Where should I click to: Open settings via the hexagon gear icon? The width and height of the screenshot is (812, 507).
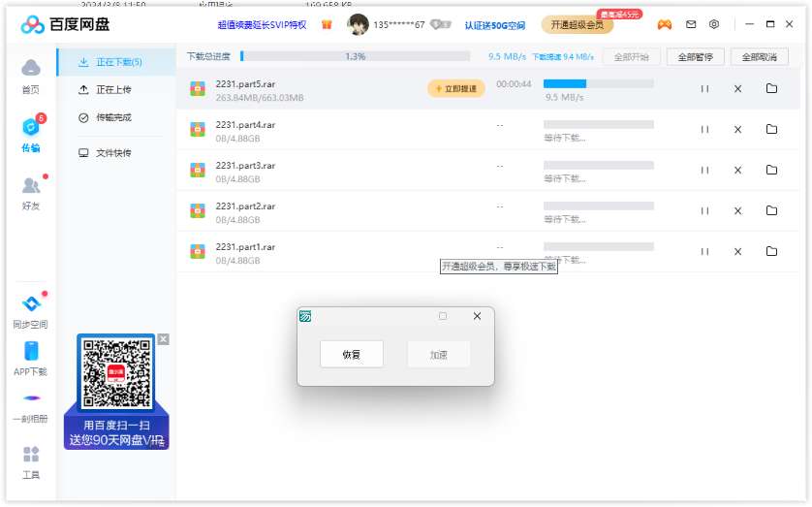[x=714, y=24]
